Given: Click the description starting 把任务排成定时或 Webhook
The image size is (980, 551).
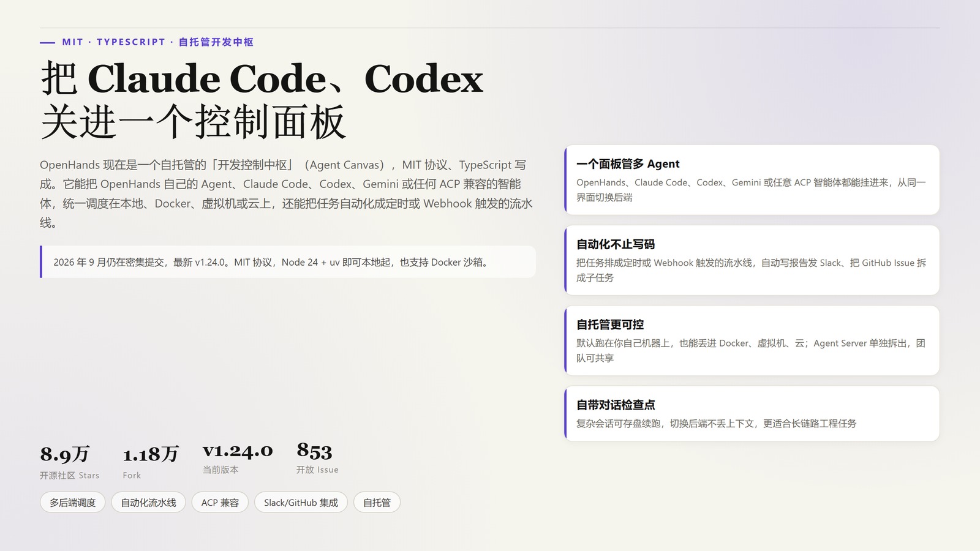Looking at the screenshot, I should 751,270.
